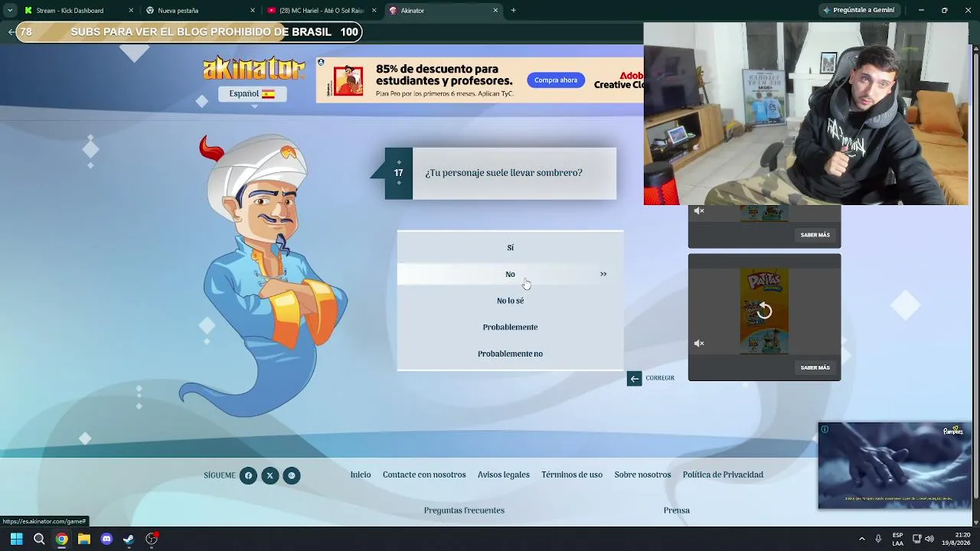Screen dimensions: 980x551
Task: Click "Compra ahora" in the Adobe ad
Action: click(x=556, y=80)
